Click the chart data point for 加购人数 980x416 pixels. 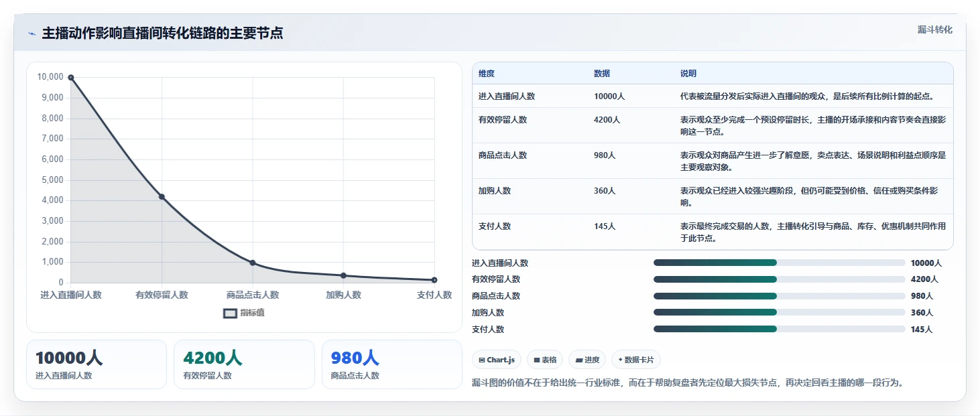click(343, 275)
